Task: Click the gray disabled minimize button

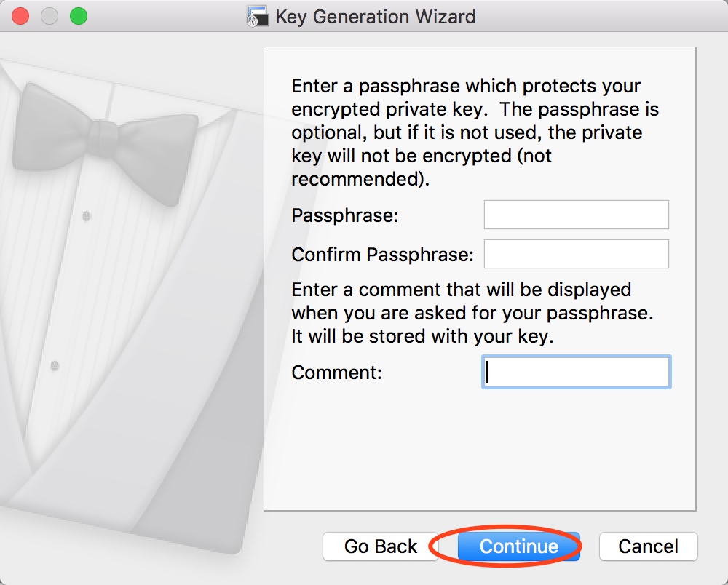Action: coord(50,16)
